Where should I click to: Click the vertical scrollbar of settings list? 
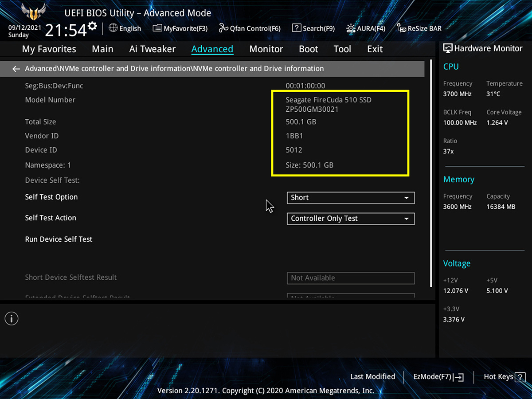431,173
